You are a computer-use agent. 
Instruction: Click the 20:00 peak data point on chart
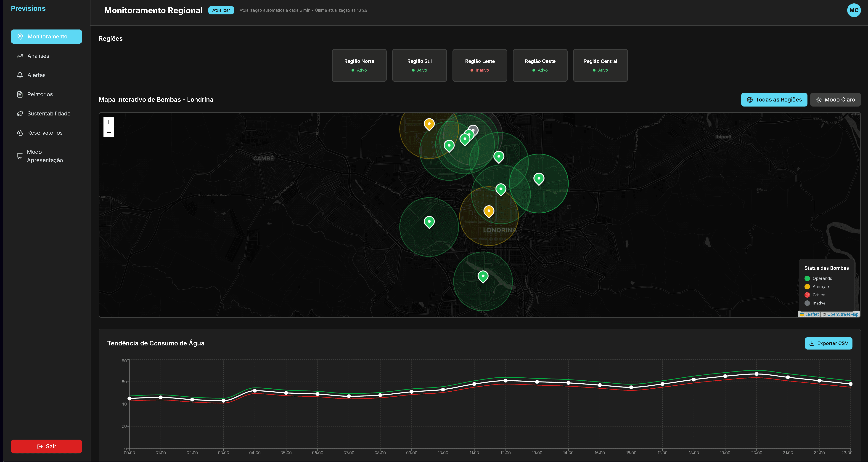coord(757,374)
